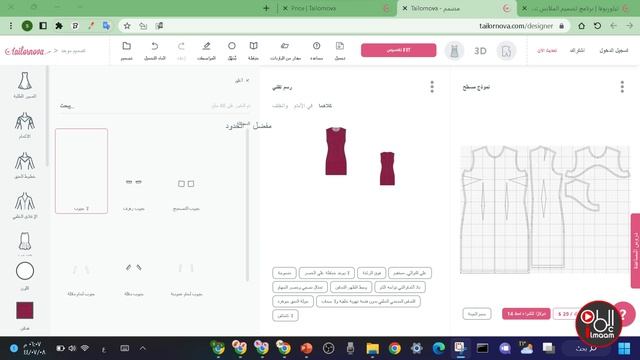
Task: Undo the last design change
Action: point(155,46)
